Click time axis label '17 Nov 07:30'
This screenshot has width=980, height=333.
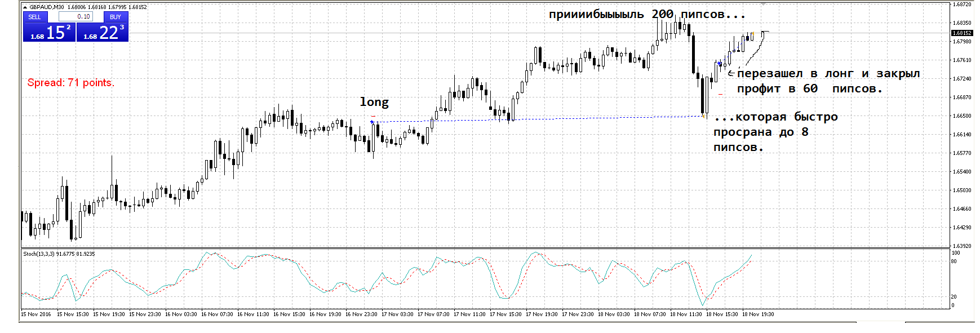click(433, 314)
